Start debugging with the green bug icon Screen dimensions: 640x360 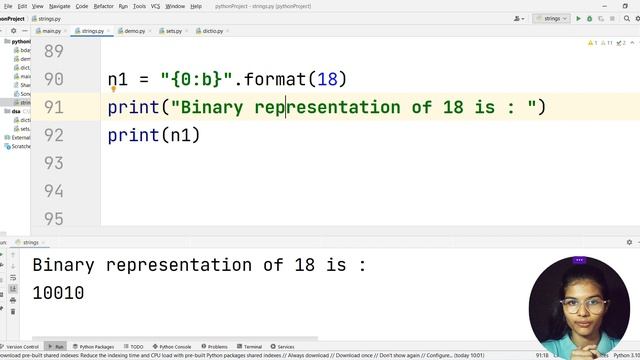[589, 19]
